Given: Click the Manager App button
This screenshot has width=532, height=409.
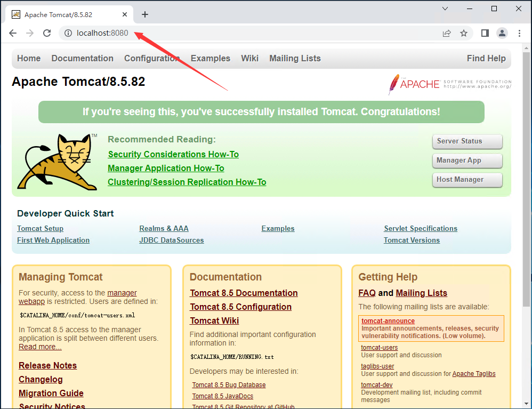Looking at the screenshot, I should click(x=467, y=161).
